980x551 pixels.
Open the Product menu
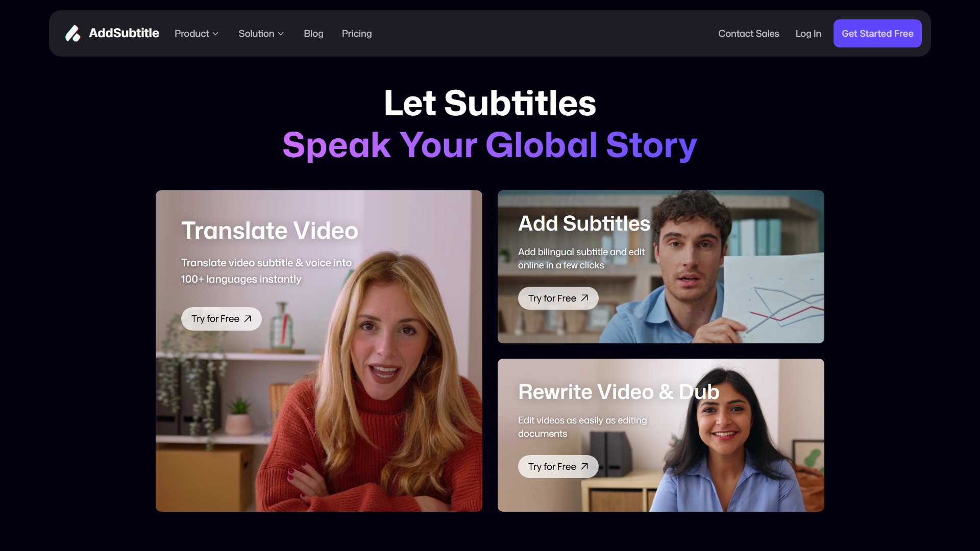click(197, 34)
